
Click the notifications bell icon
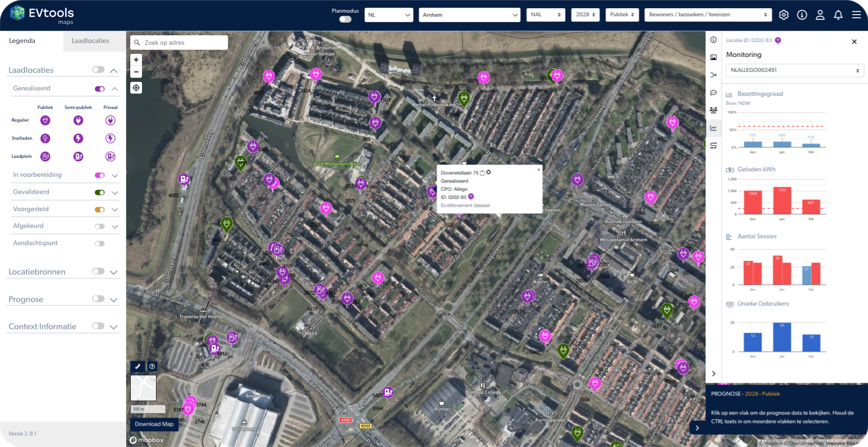838,15
